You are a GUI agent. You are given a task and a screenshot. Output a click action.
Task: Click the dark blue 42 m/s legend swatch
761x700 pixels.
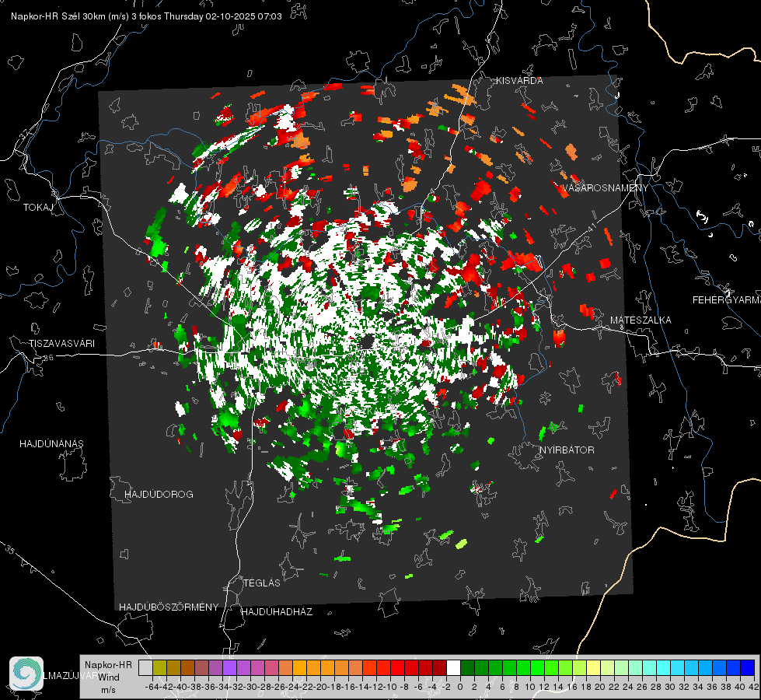click(x=748, y=667)
